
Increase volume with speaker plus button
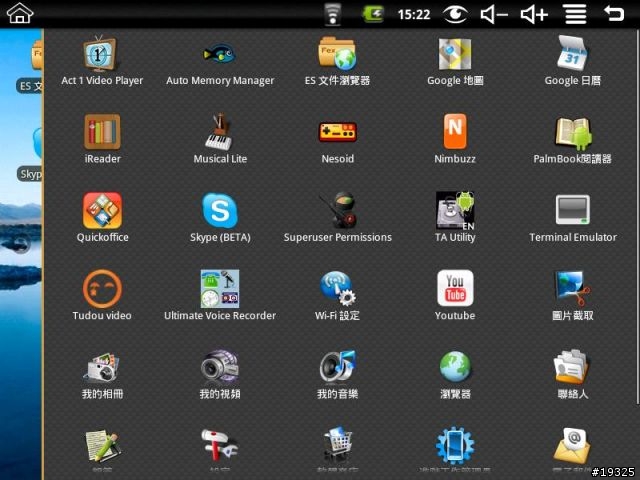pyautogui.click(x=534, y=15)
